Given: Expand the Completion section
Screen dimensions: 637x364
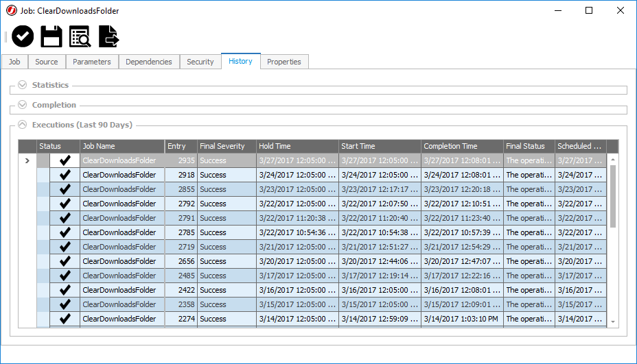Looking at the screenshot, I should click(x=23, y=105).
